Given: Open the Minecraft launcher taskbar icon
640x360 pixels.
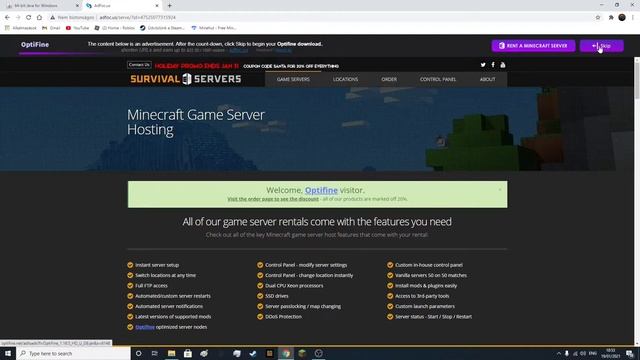Looking at the screenshot, I should (302, 353).
